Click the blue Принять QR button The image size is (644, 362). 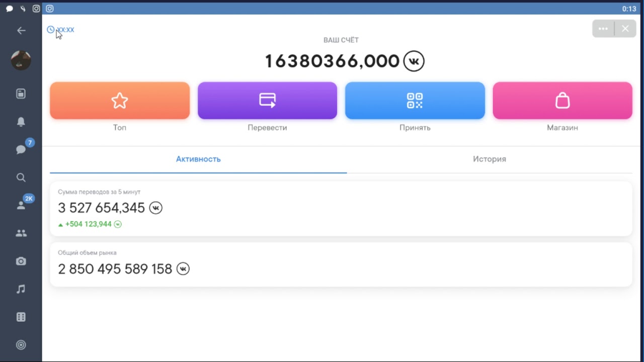coord(415,101)
